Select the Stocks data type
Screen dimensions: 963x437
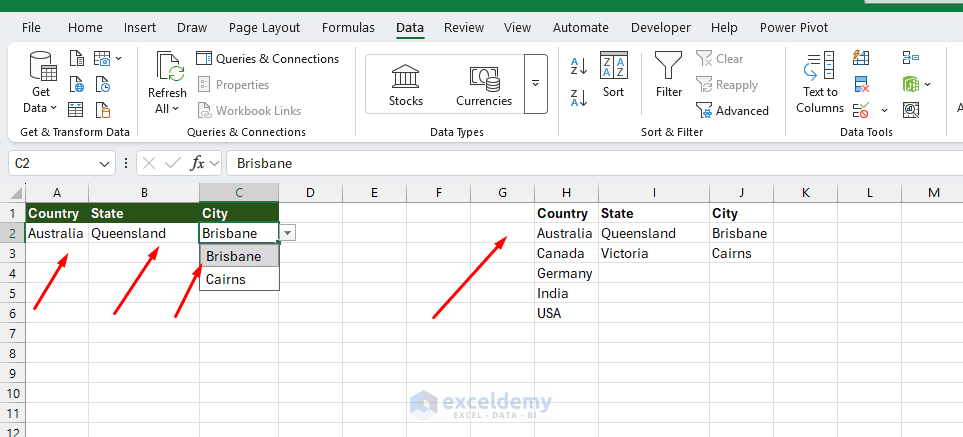point(405,85)
